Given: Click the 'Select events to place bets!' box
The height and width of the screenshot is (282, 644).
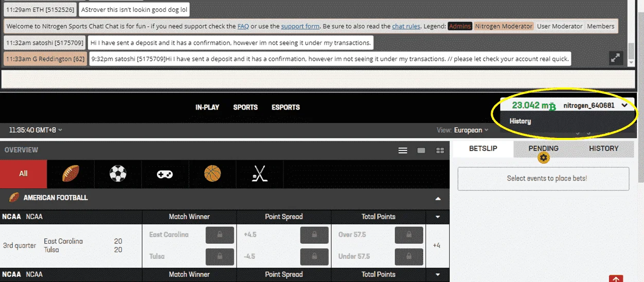Looking at the screenshot, I should 543,179.
